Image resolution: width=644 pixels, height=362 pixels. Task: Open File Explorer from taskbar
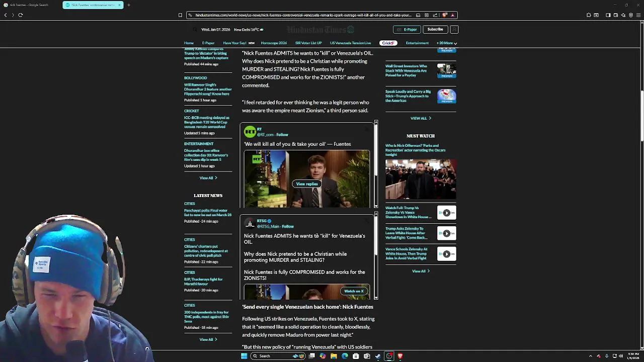(334, 356)
